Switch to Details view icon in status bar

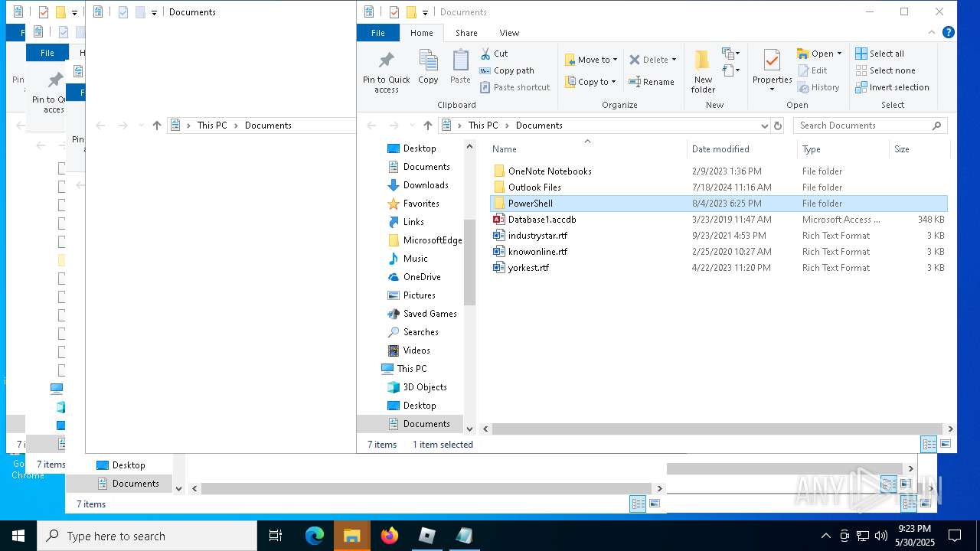[929, 444]
